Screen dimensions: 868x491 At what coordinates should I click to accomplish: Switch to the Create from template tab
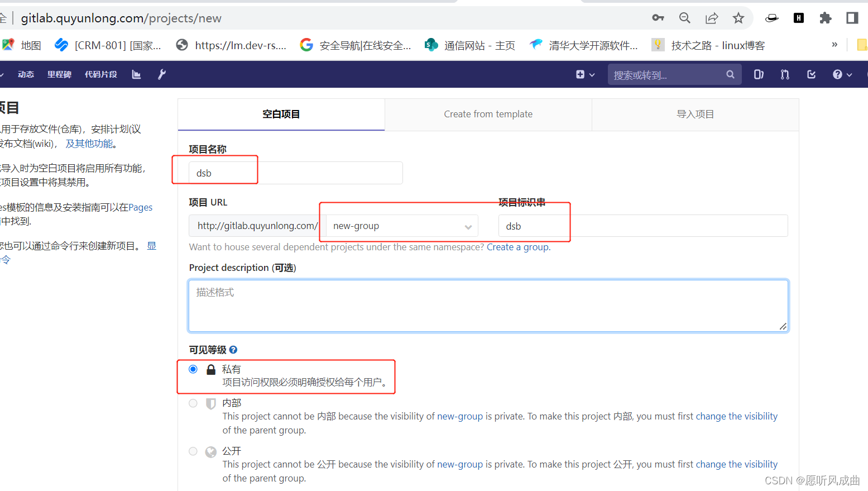488,114
